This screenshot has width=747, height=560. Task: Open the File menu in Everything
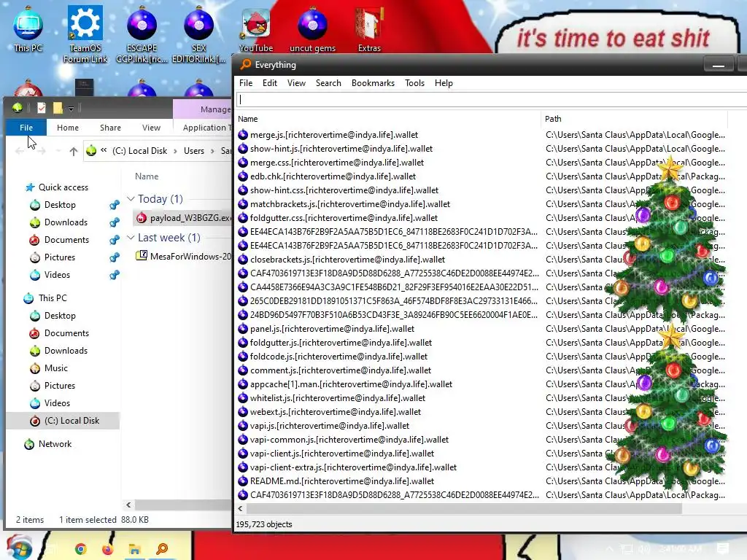[x=246, y=83]
